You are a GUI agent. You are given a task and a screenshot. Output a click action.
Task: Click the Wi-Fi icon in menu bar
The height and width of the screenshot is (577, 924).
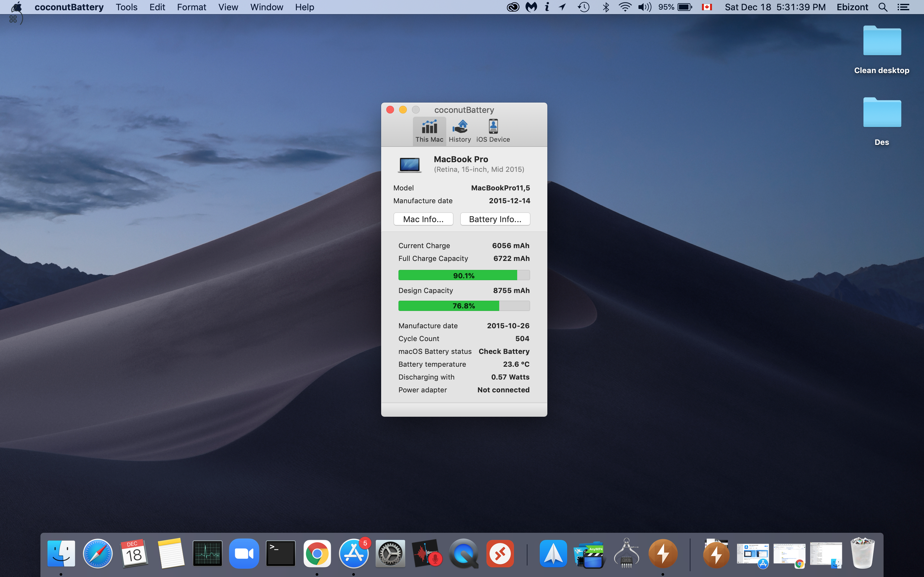click(623, 7)
